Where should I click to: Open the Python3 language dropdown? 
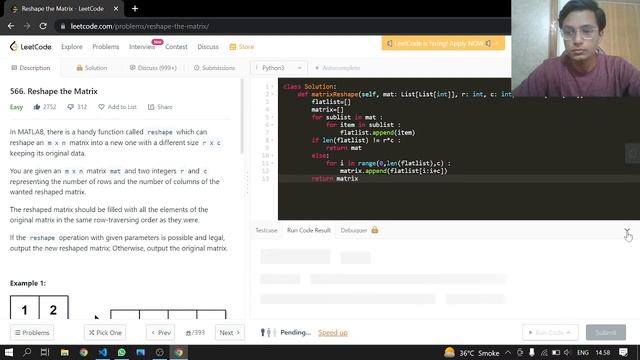278,68
